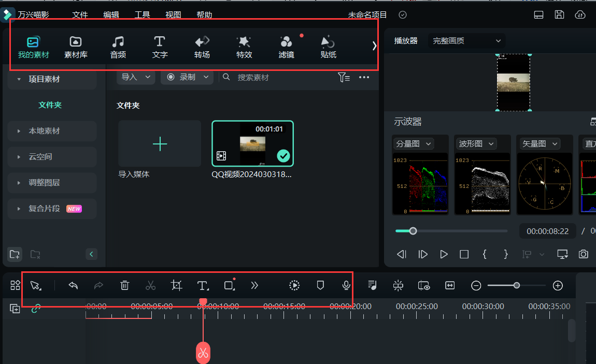Screen dimensions: 596x364
Task: Add a marker with the marker icon
Action: 320,285
